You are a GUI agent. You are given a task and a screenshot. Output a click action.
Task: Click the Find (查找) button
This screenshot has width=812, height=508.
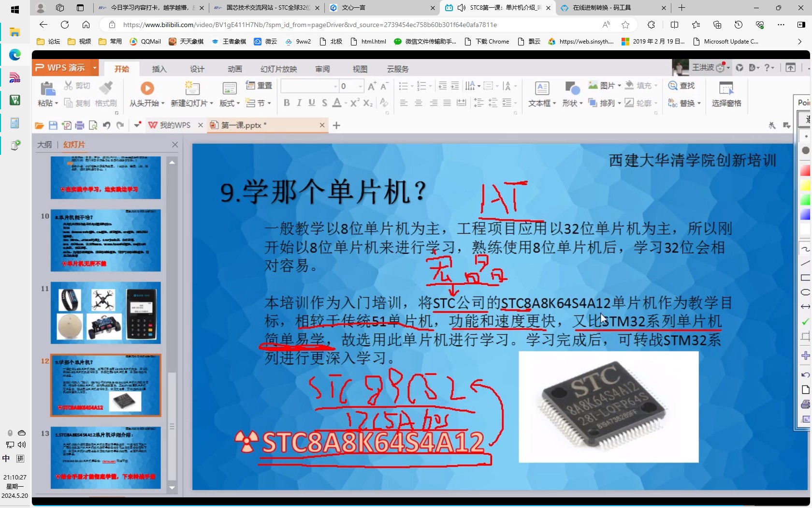pyautogui.click(x=681, y=86)
